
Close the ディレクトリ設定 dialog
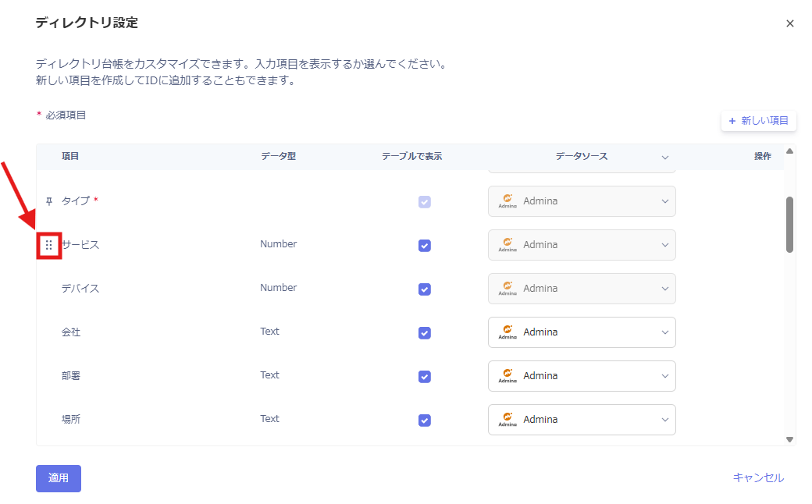pos(790,23)
